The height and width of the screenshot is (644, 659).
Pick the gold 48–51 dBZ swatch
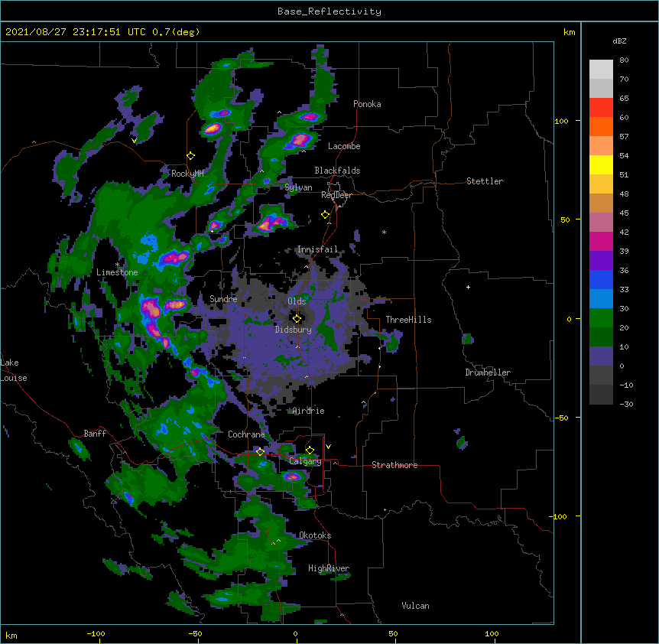[x=601, y=184]
